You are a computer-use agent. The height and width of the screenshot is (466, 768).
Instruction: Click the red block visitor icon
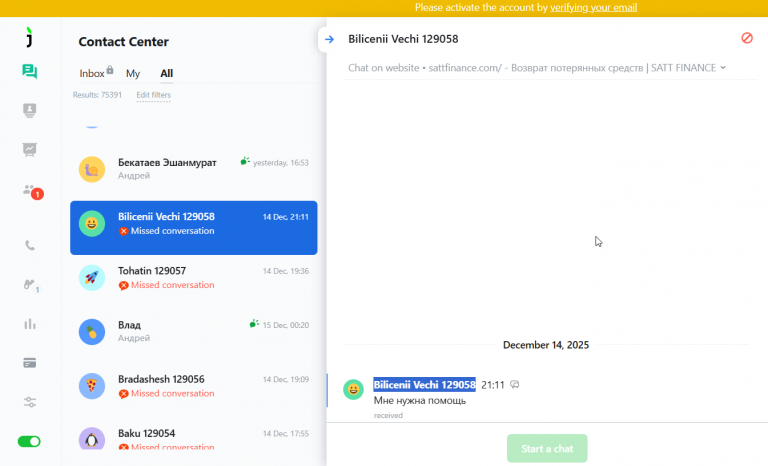tap(747, 38)
